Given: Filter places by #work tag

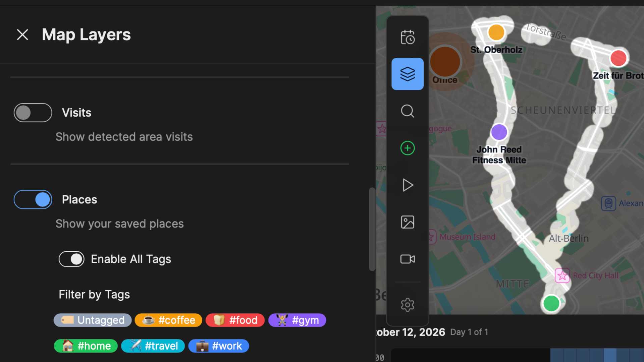Looking at the screenshot, I should 219,346.
